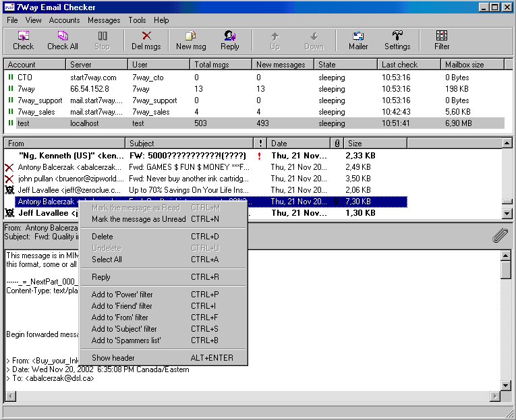
Task: Click the paperclip attachment icon in preview
Action: tap(500, 235)
